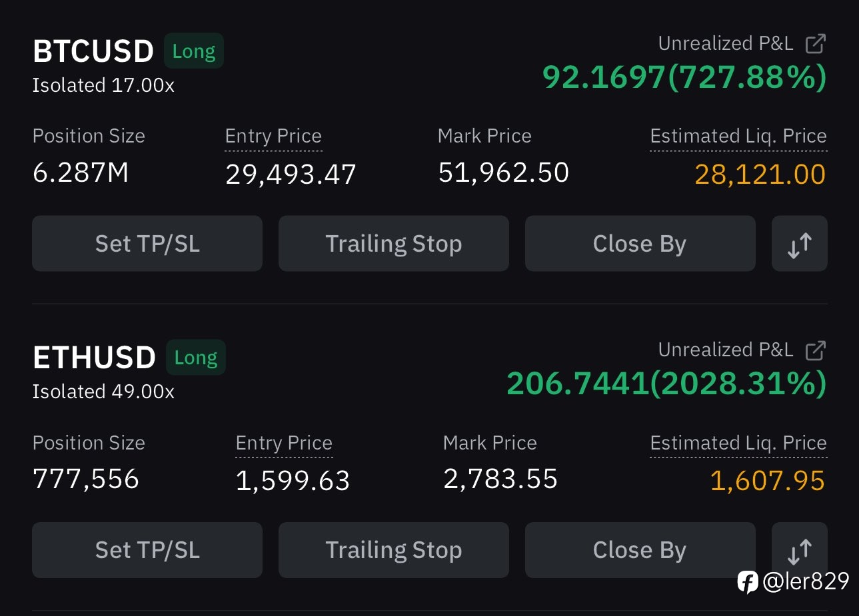
Task: Tap BTCUSD Entry Price label
Action: click(273, 137)
